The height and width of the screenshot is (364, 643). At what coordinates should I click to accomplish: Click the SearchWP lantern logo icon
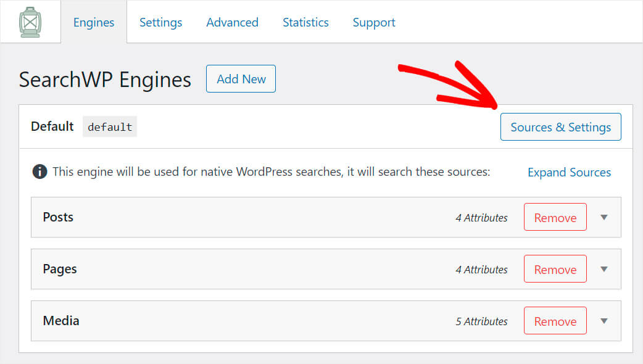pyautogui.click(x=30, y=22)
